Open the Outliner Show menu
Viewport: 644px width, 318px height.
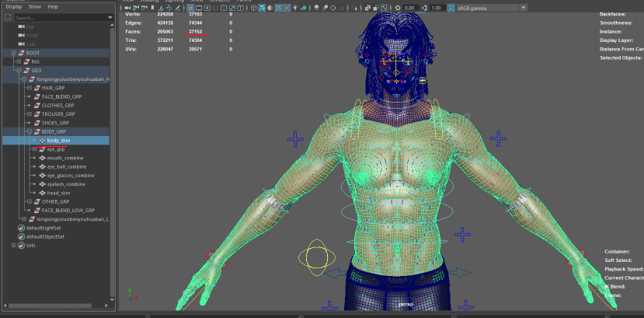click(x=35, y=6)
